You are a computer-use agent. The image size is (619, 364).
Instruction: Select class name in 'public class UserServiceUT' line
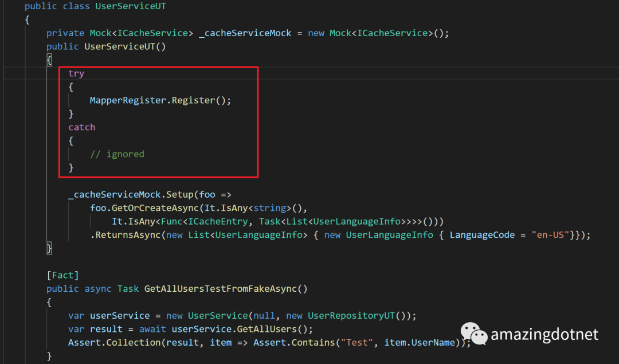click(x=131, y=6)
